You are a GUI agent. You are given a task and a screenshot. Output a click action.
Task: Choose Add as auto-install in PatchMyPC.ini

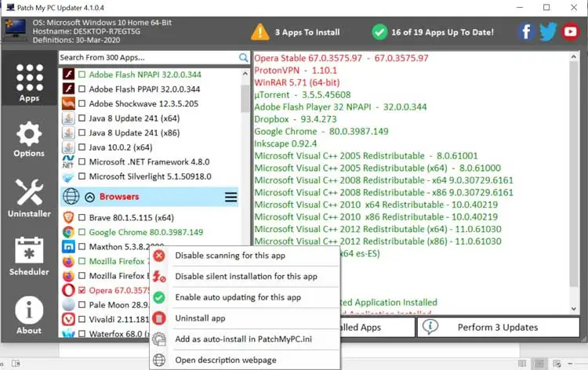coord(245,339)
